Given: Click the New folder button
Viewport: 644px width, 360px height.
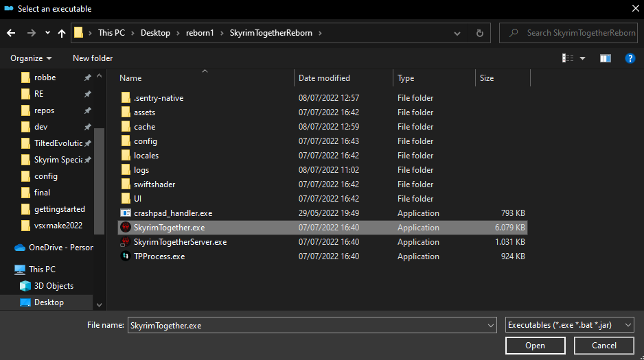Looking at the screenshot, I should 93,58.
